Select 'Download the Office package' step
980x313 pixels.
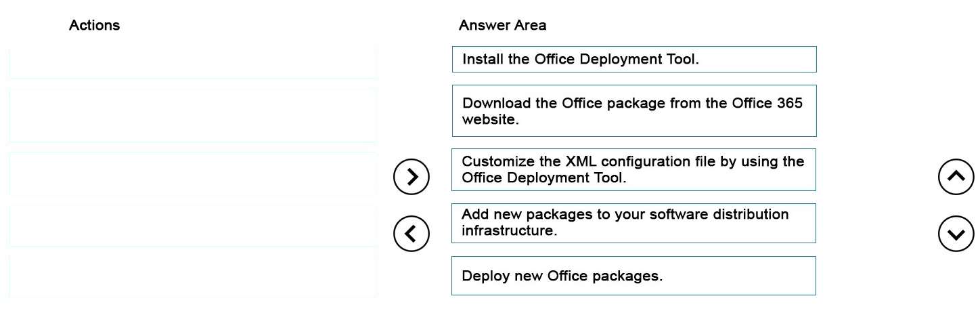click(634, 111)
